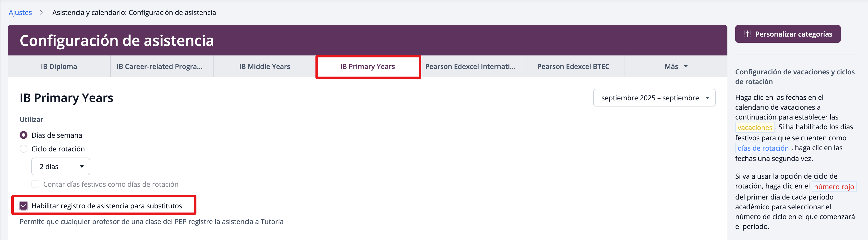Open the Pearson Edexcel International tab
This screenshot has width=868, height=240.
click(x=470, y=67)
